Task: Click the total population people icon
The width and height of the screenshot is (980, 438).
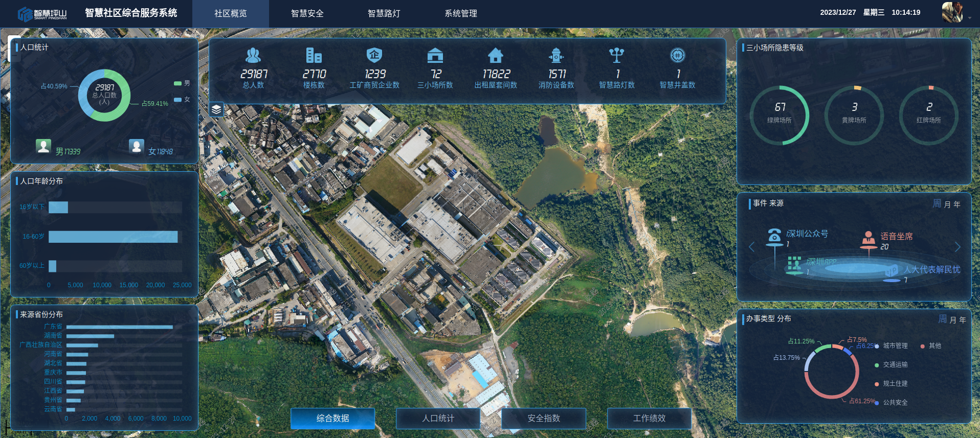Action: click(x=253, y=55)
